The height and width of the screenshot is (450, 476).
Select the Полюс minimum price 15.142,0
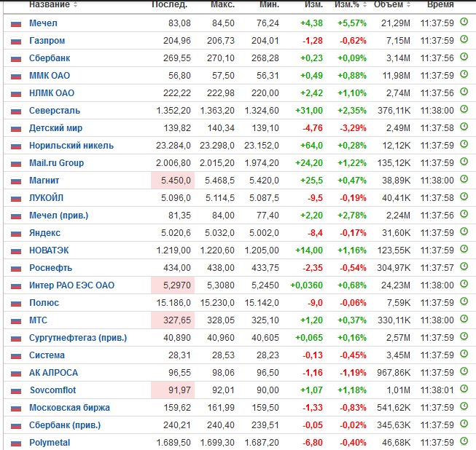coord(262,303)
